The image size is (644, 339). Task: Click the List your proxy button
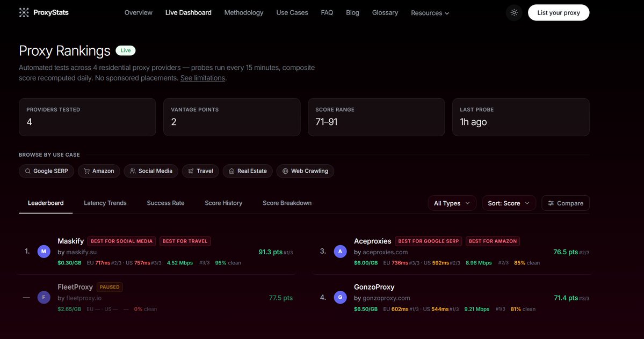559,13
